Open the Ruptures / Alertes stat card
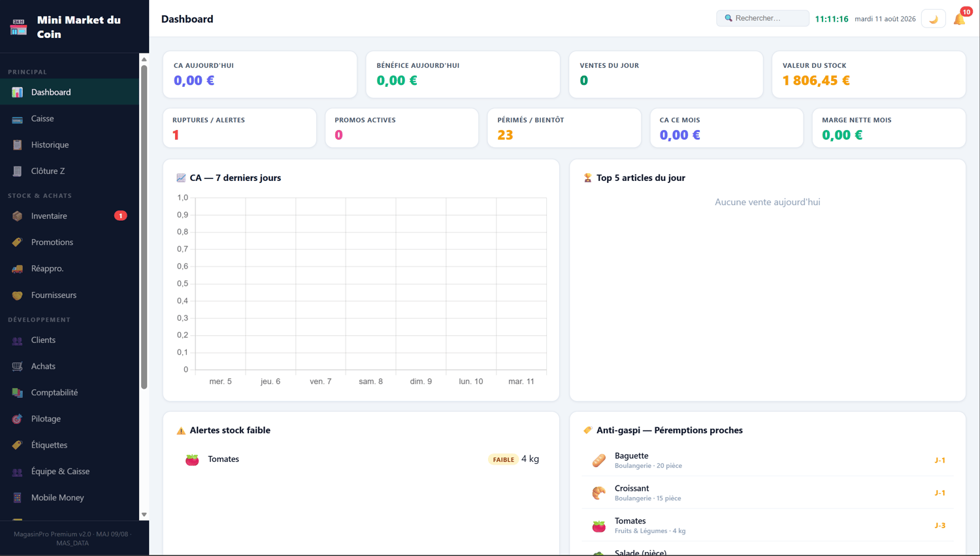 click(240, 128)
